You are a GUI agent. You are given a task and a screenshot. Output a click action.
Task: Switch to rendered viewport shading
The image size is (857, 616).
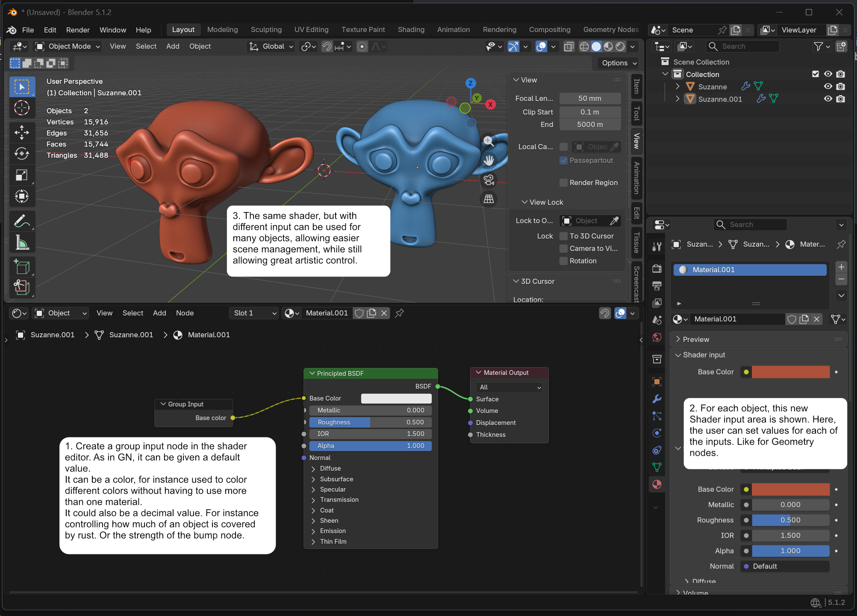click(620, 47)
